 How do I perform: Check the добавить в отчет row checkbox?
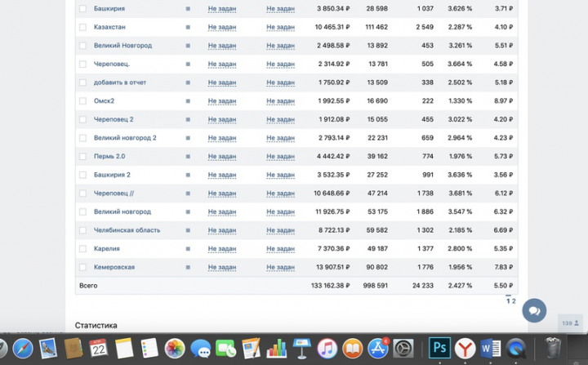82,82
